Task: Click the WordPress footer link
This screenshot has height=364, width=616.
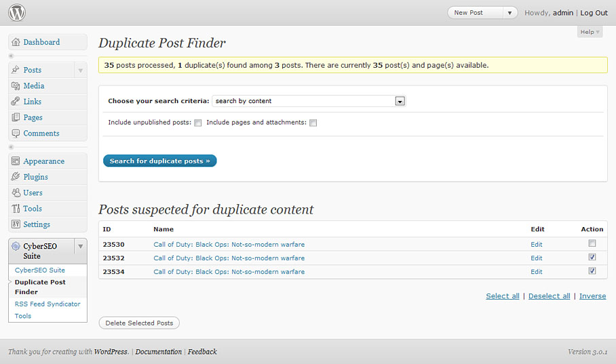Action: [111, 352]
